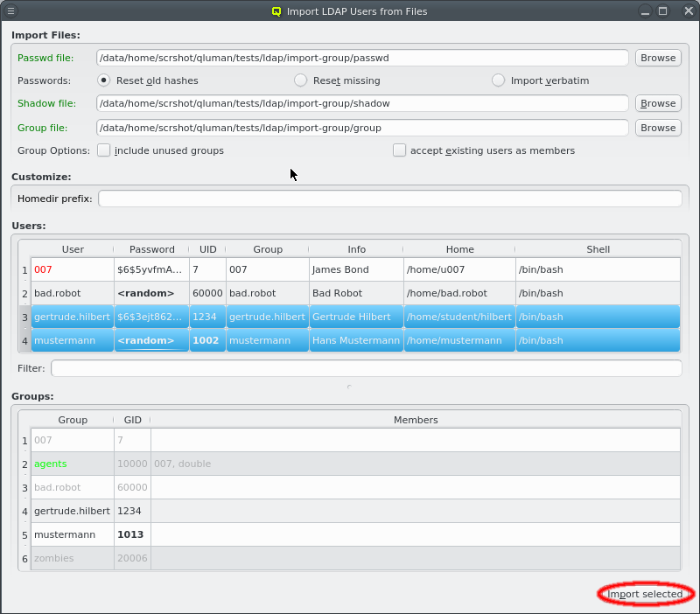The height and width of the screenshot is (614, 700).
Task: Click the GID 20006 cell
Action: (x=132, y=558)
